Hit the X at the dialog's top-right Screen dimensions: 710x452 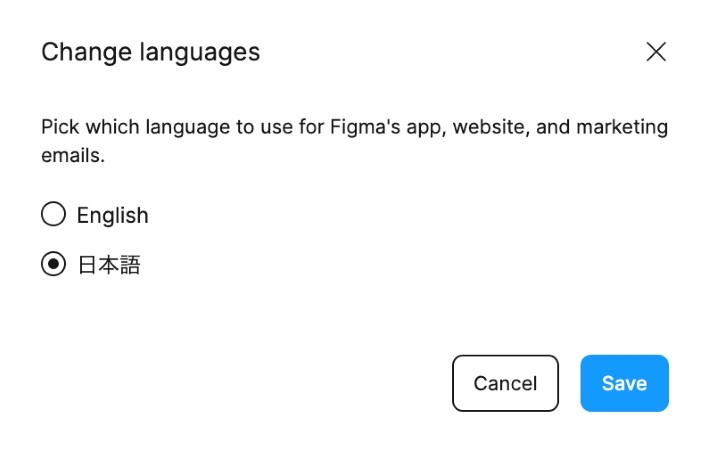point(656,52)
